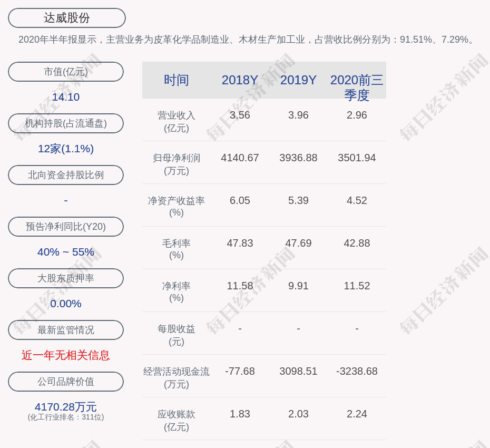490x448 pixels.
Task: Click the market value figure 14.10
Action: point(66,97)
